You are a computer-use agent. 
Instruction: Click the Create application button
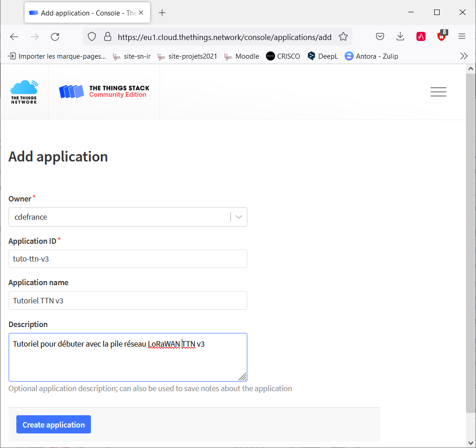(54, 424)
